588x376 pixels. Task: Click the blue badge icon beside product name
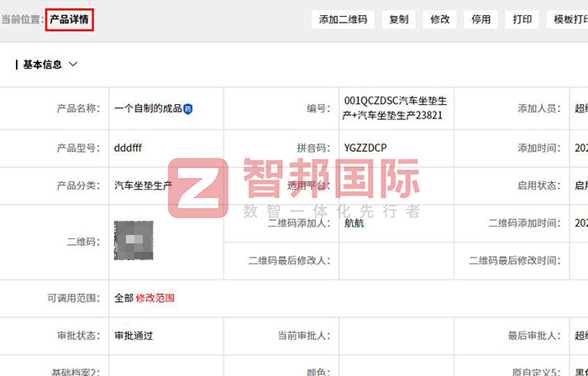coord(188,109)
